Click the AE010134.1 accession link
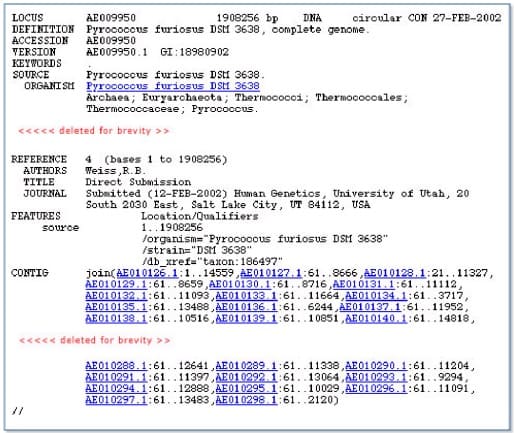This screenshot has width=514, height=433. [376, 296]
